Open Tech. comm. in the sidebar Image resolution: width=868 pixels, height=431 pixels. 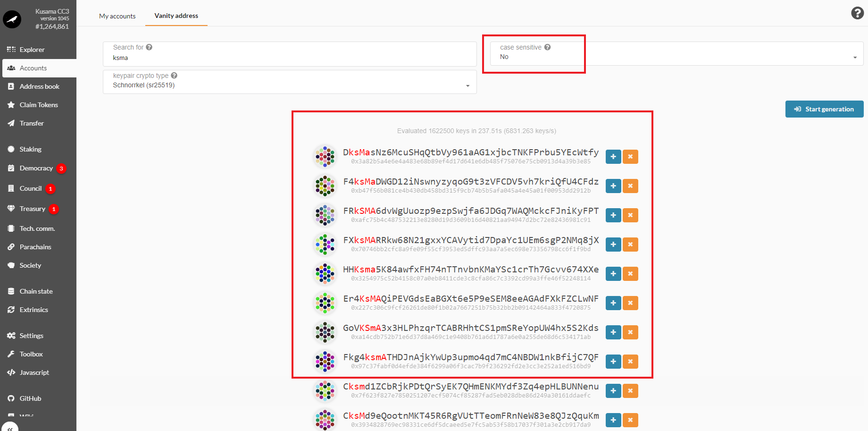point(38,228)
